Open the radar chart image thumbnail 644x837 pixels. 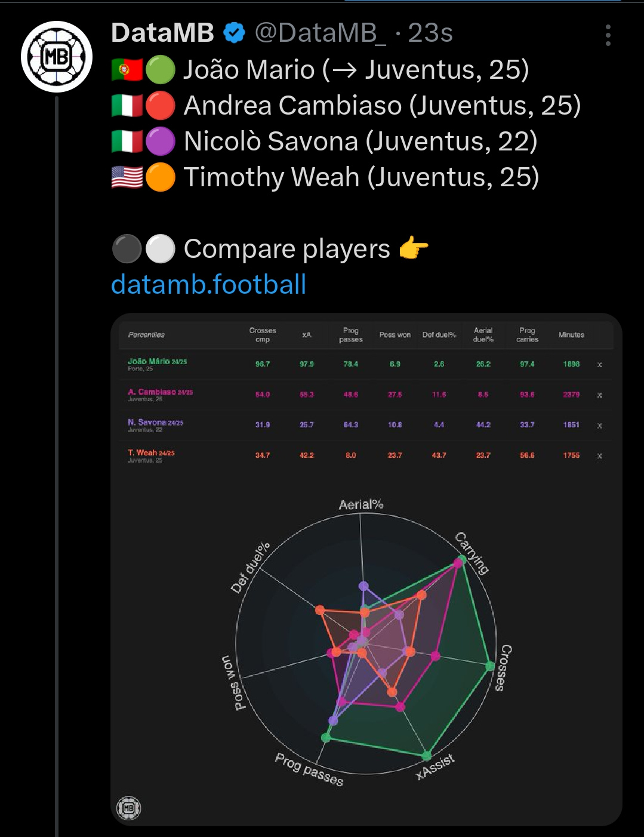(x=366, y=570)
